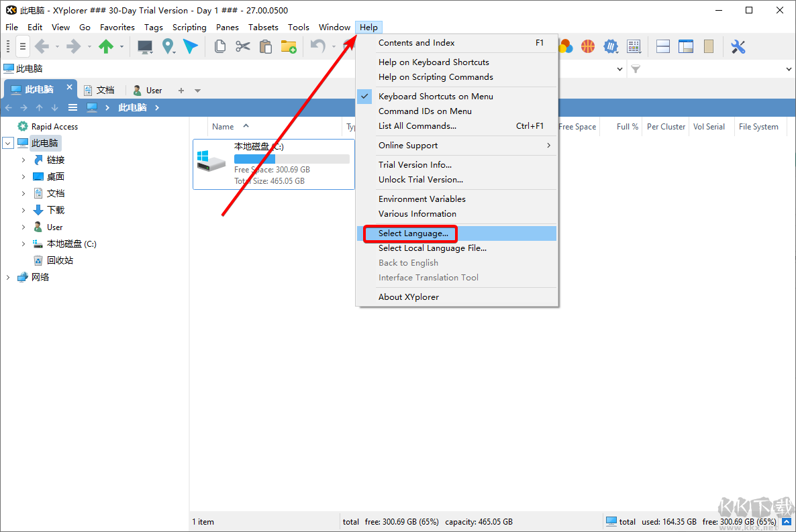Go up one level with the green arrow
The height and width of the screenshot is (532, 796).
point(105,47)
